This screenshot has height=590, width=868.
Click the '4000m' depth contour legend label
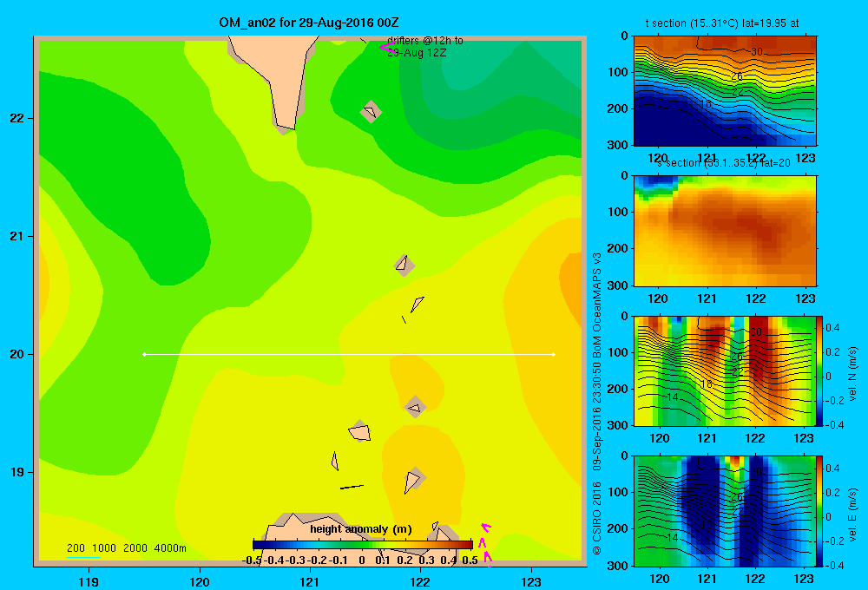[170, 548]
